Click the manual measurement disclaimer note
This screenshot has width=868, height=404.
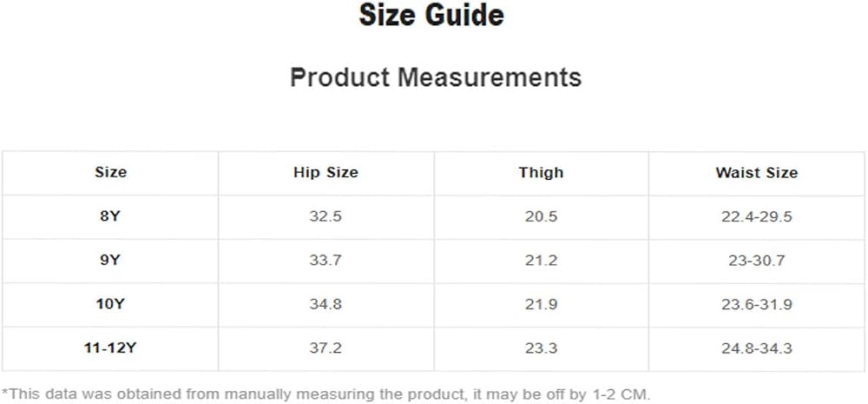326,394
